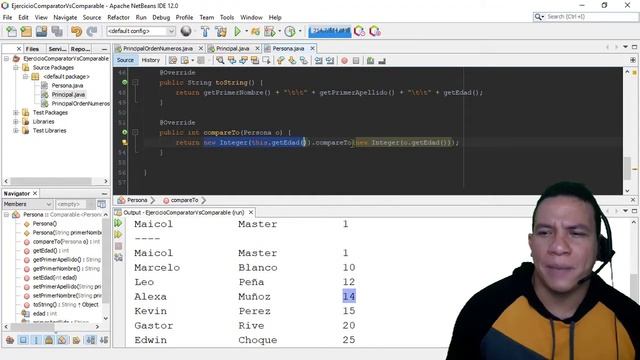Viewport: 640px width, 360px height.
Task: Select compareTo(Persona o) in Navigator
Action: pos(66,242)
